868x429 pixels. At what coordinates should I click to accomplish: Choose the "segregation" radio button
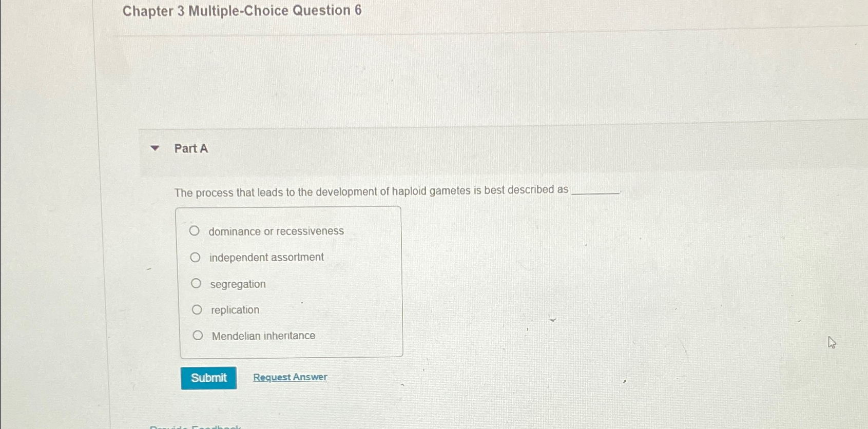click(x=196, y=282)
